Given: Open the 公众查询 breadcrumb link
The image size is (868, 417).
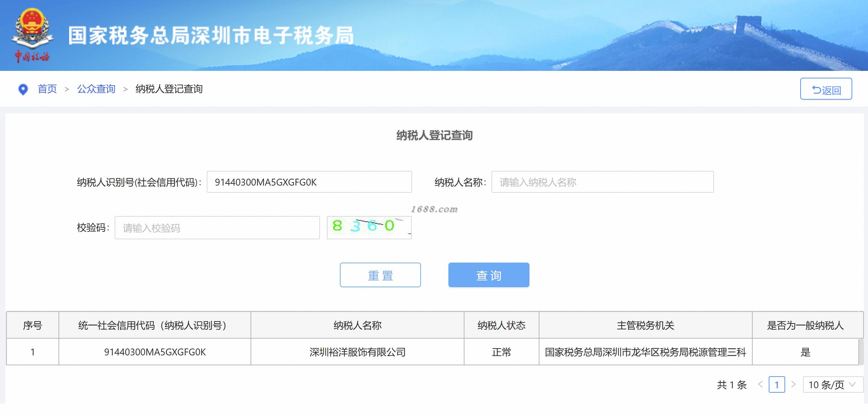Looking at the screenshot, I should [96, 89].
